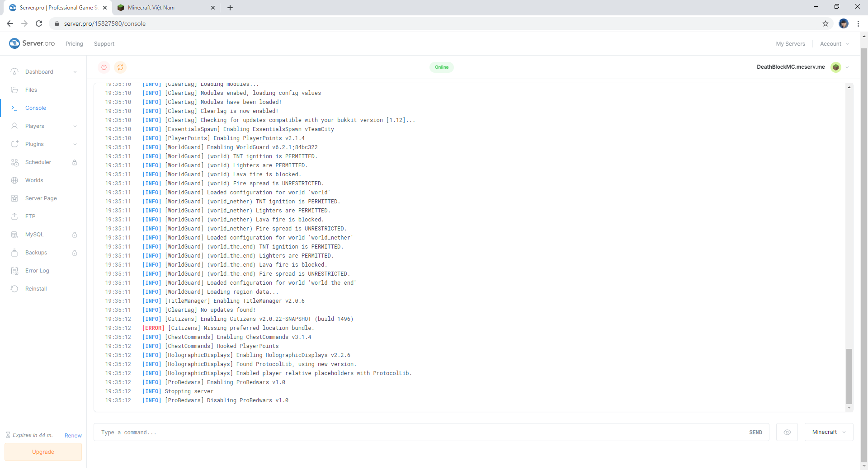Image resolution: width=868 pixels, height=470 pixels.
Task: Close the Server.pro browser tab
Action: tap(105, 8)
